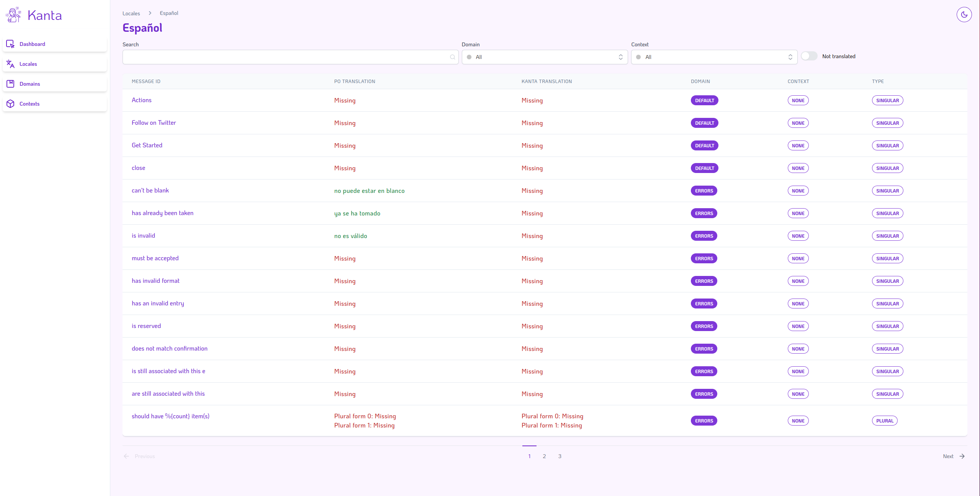This screenshot has width=980, height=496.
Task: Click the DEFAULT domain badge for Actions
Action: pyautogui.click(x=704, y=101)
